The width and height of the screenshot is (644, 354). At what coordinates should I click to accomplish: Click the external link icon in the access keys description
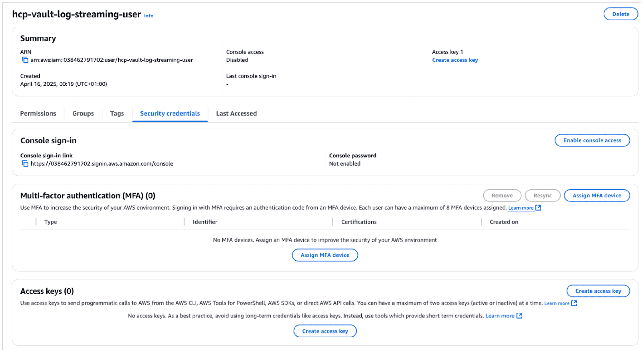574,303
